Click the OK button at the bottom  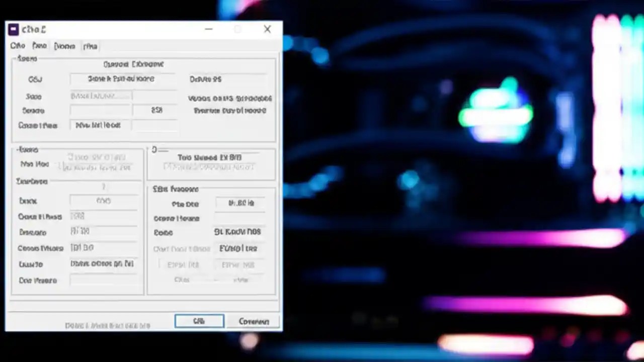coord(199,321)
